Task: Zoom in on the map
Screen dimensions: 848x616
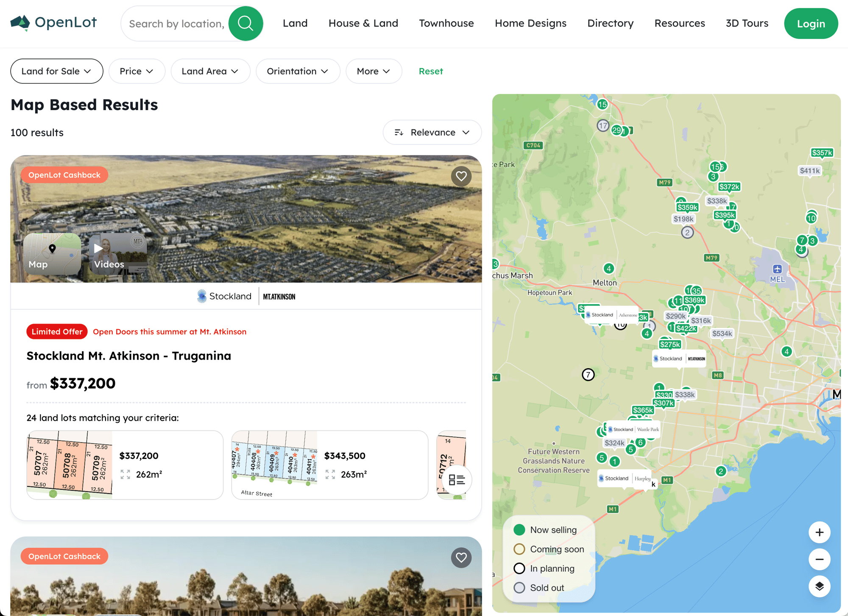Action: click(x=820, y=533)
